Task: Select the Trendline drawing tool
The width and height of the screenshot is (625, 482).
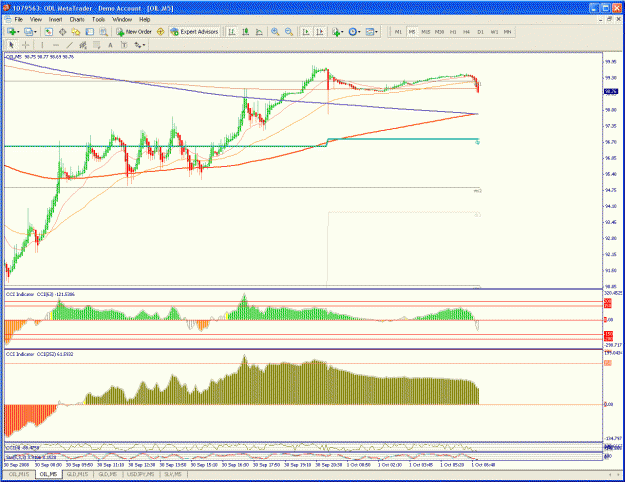Action: click(x=69, y=45)
